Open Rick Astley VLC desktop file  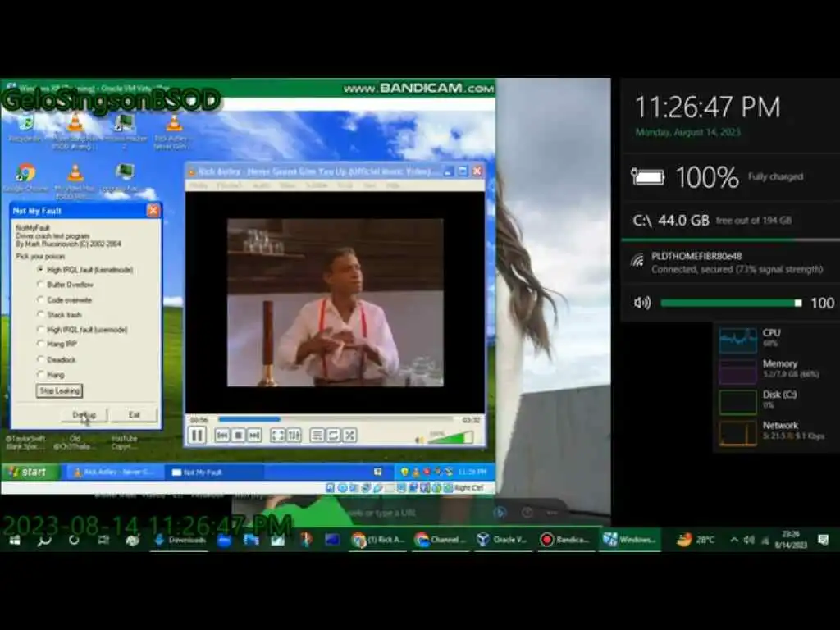[172, 131]
